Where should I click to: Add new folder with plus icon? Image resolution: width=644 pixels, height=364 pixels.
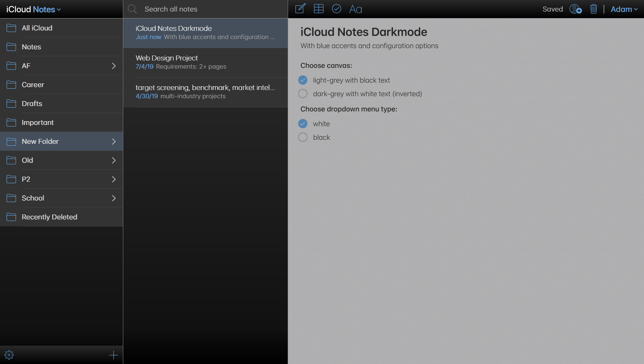point(114,355)
